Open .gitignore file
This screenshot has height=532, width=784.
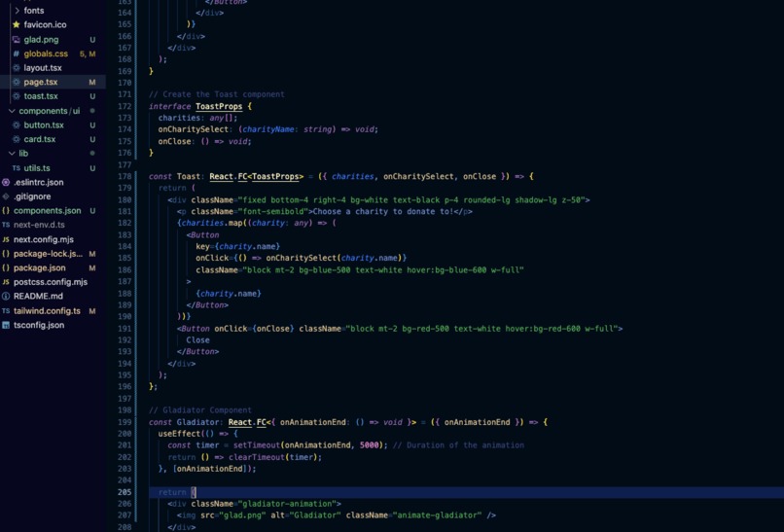pyautogui.click(x=32, y=196)
